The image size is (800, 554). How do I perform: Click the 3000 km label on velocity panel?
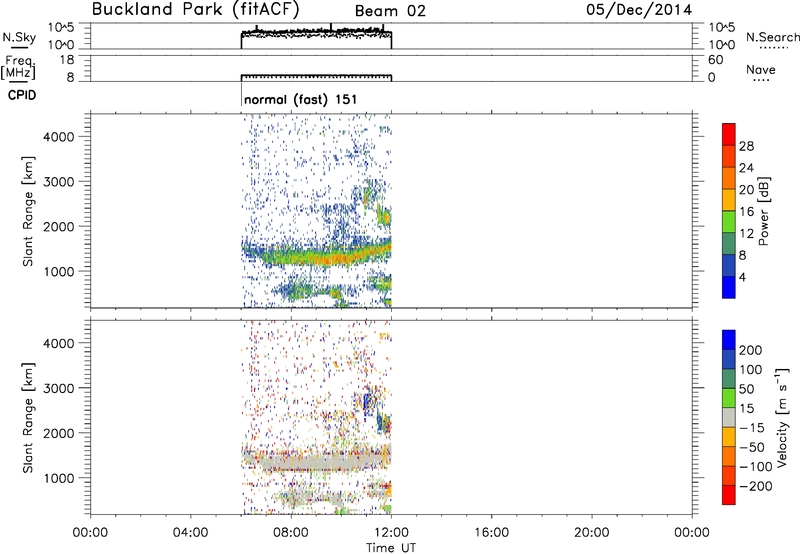[x=59, y=388]
